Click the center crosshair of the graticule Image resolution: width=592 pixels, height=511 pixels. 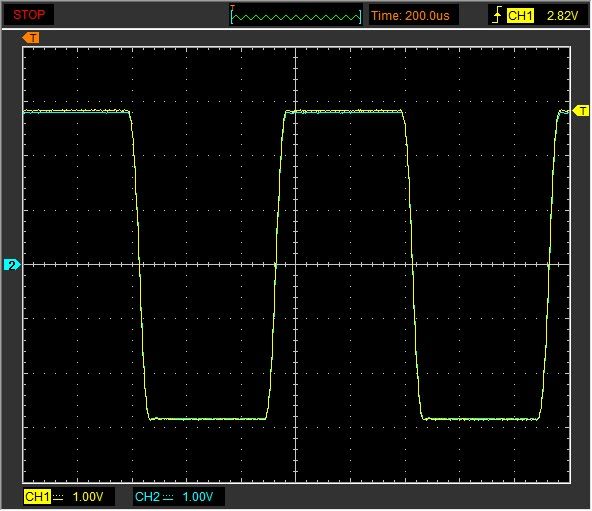(296, 265)
